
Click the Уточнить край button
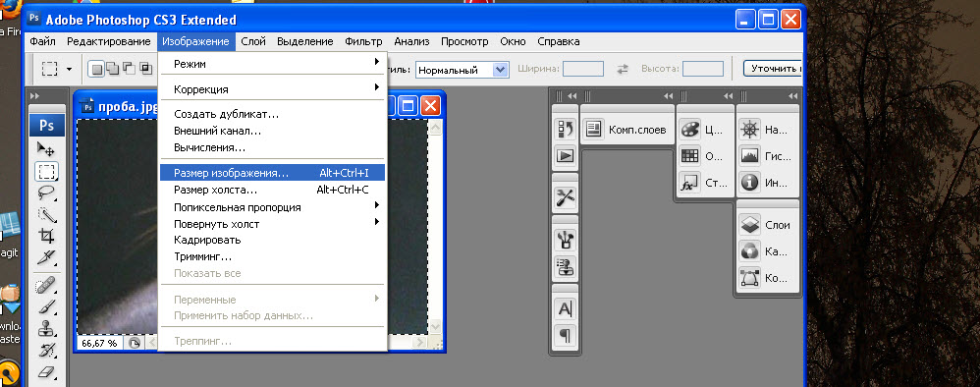[x=773, y=69]
